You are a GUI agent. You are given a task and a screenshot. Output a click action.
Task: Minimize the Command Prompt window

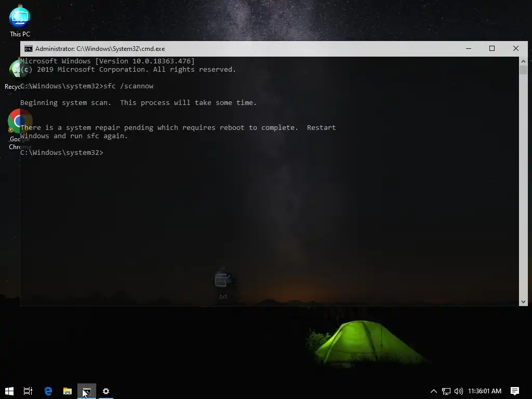click(469, 48)
